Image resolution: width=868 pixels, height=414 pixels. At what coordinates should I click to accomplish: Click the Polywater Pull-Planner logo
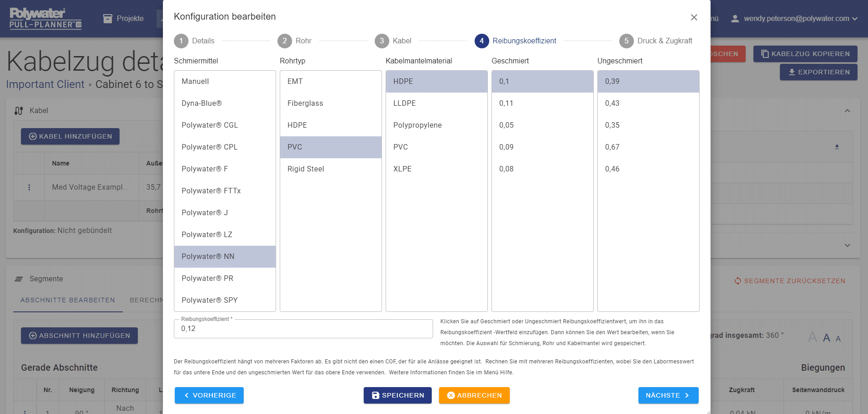pos(46,18)
